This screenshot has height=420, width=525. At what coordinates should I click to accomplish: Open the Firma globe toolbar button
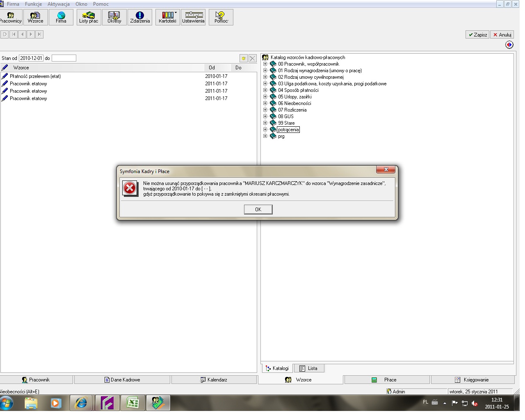(61, 17)
